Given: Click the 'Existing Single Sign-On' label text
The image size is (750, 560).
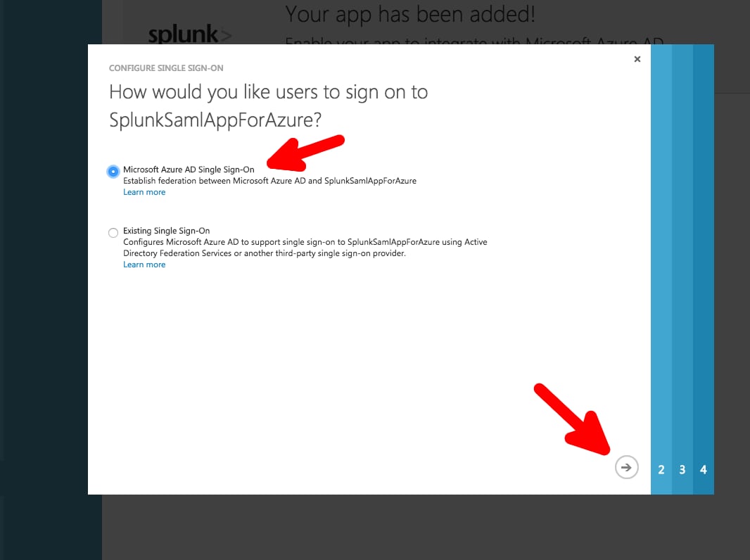Looking at the screenshot, I should pyautogui.click(x=167, y=231).
